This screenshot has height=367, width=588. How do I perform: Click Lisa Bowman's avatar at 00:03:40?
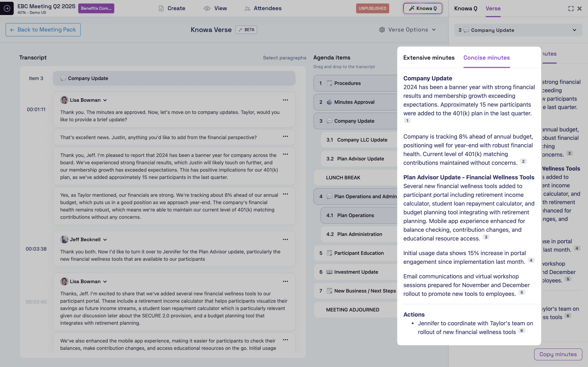coord(64,281)
